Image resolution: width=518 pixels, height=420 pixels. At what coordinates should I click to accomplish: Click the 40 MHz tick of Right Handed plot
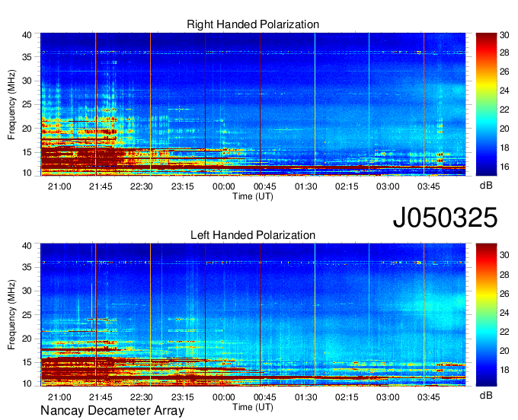(x=27, y=35)
